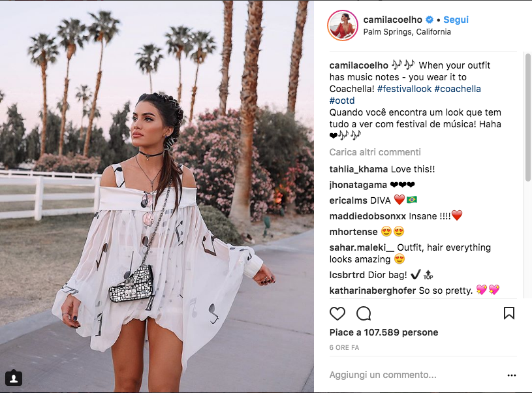Open the #ootd hashtag
532x393 pixels.
click(x=342, y=101)
